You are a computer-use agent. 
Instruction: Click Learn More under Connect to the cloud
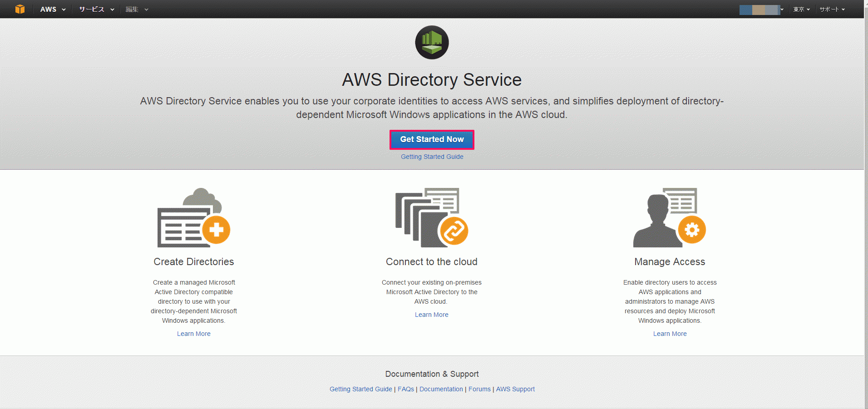432,315
